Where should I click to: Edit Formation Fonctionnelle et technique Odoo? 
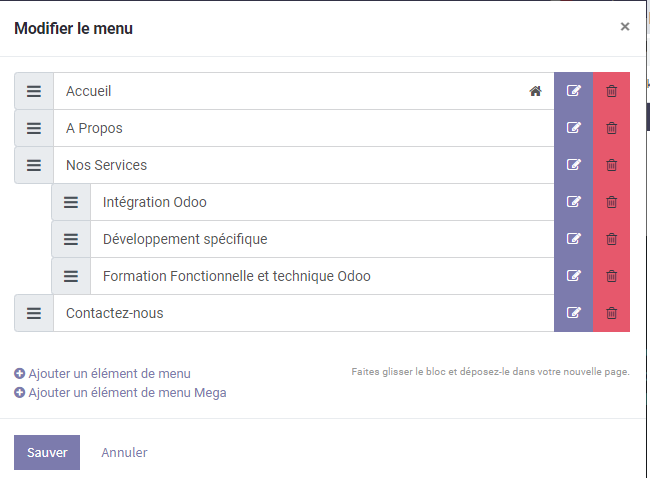coord(574,276)
